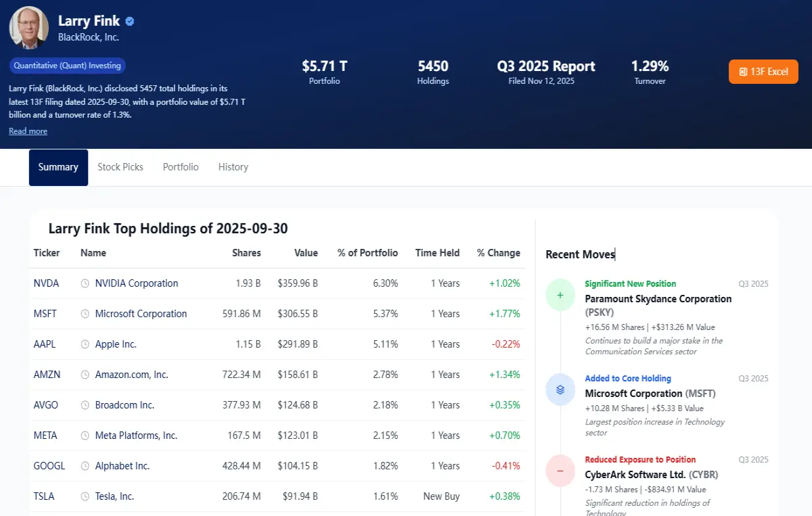Click the Quantitative (Quant) Investing tag
The width and height of the screenshot is (812, 516).
(68, 66)
